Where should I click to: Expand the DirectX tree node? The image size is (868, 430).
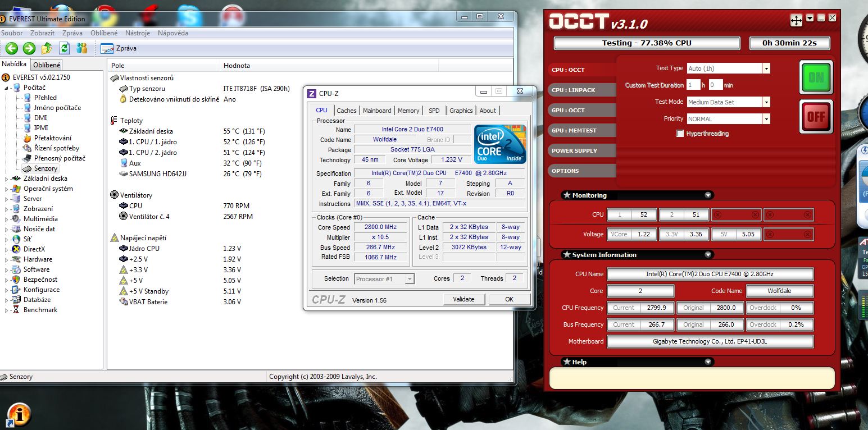[x=7, y=249]
